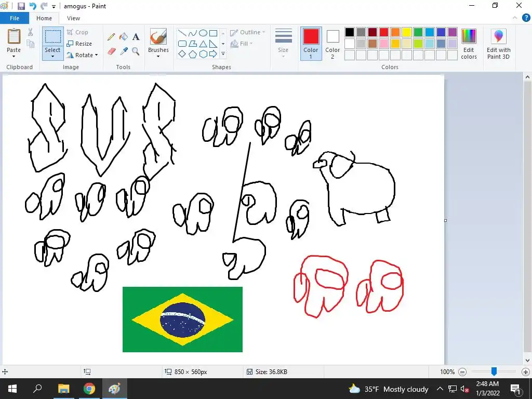Open Customize Quick Access Toolbar dropdown
The image size is (532, 399).
point(54,6)
